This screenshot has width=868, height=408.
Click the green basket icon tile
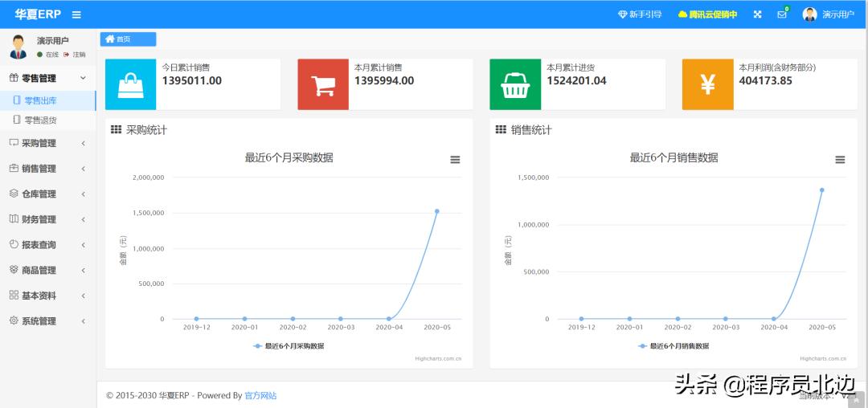[x=515, y=84]
